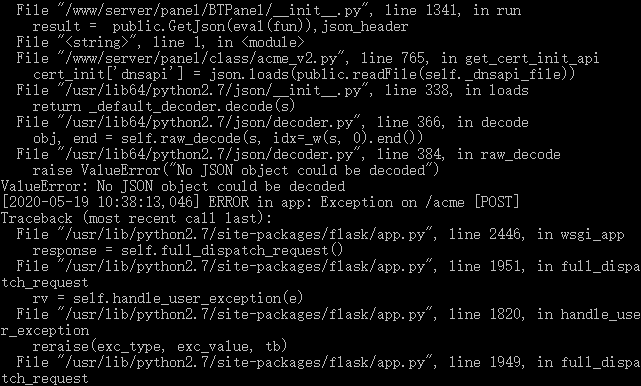Click 'Exception on /acme [POST]' text
This screenshot has width=641, height=386.
[420, 202]
